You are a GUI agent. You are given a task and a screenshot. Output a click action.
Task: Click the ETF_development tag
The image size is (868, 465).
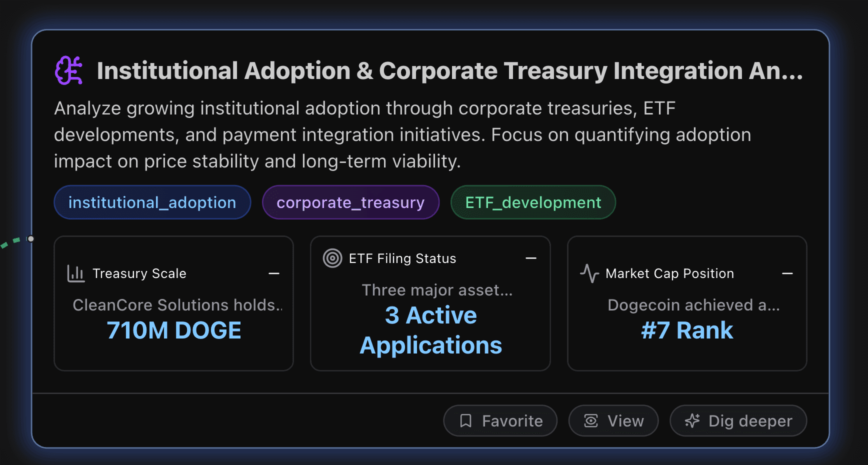pos(533,202)
